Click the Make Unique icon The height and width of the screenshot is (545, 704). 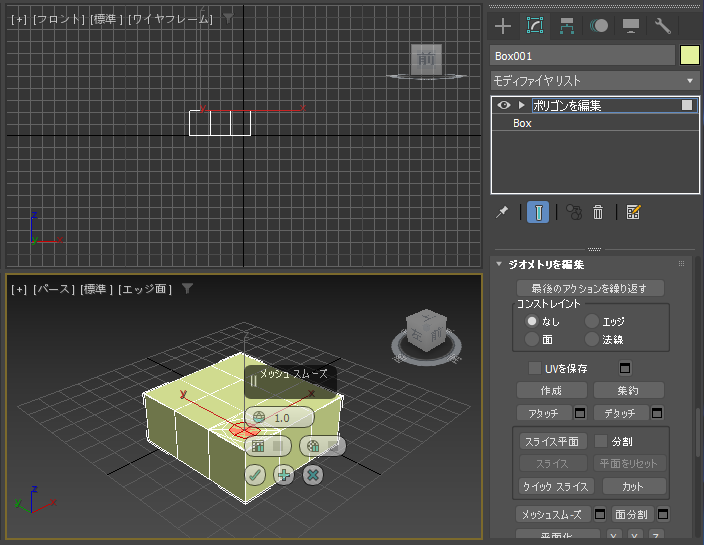pyautogui.click(x=574, y=212)
